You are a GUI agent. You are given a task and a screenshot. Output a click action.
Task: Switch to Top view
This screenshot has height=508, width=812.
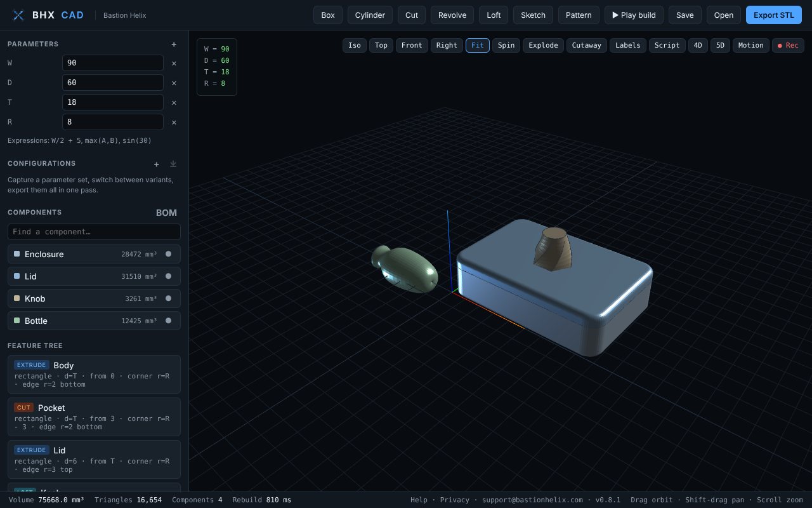[381, 45]
